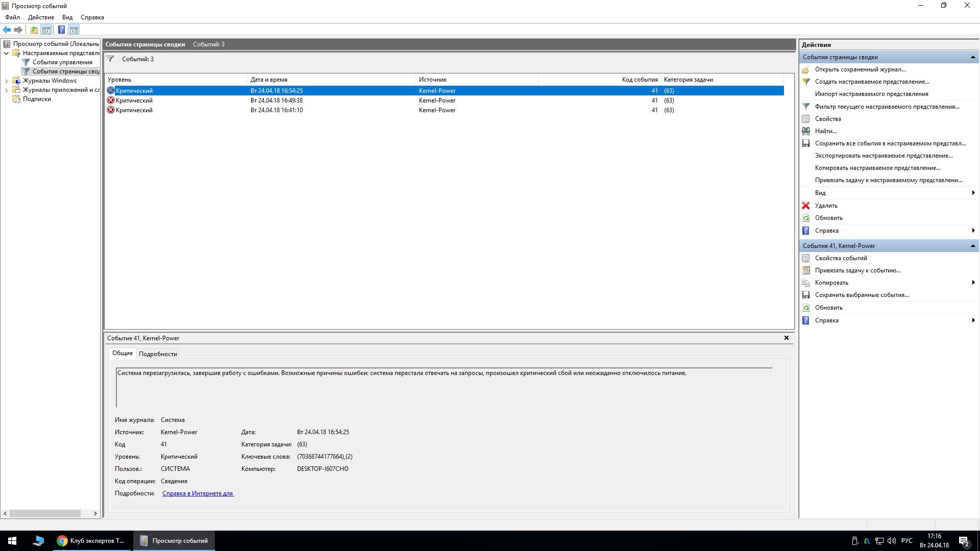Switch to the Подробности tab
The width and height of the screenshot is (980, 551).
click(x=158, y=354)
